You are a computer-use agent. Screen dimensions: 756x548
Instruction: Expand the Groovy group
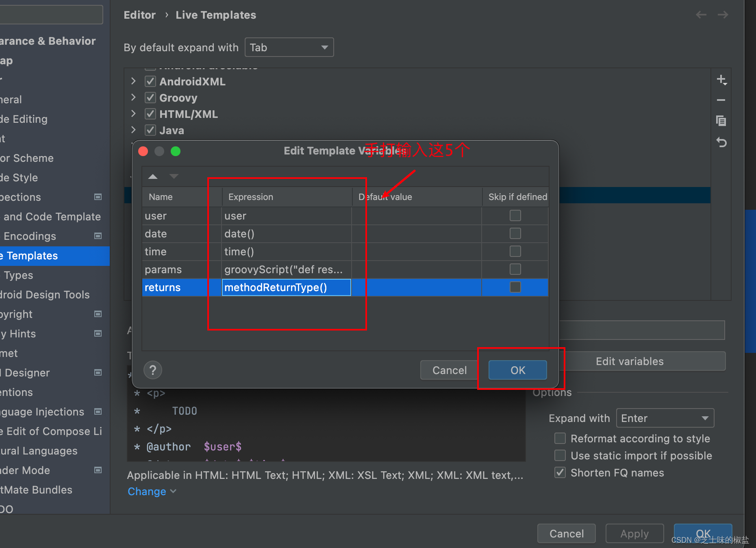(x=133, y=98)
